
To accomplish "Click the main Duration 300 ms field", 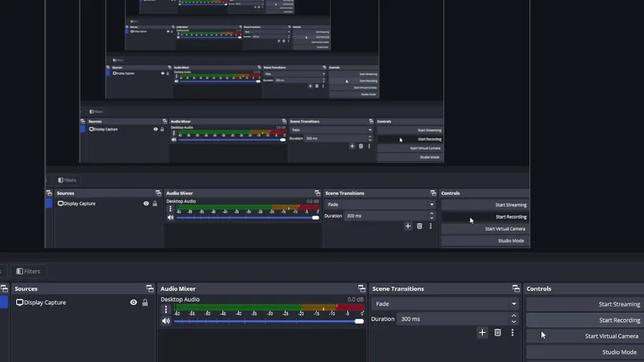I will pyautogui.click(x=453, y=319).
